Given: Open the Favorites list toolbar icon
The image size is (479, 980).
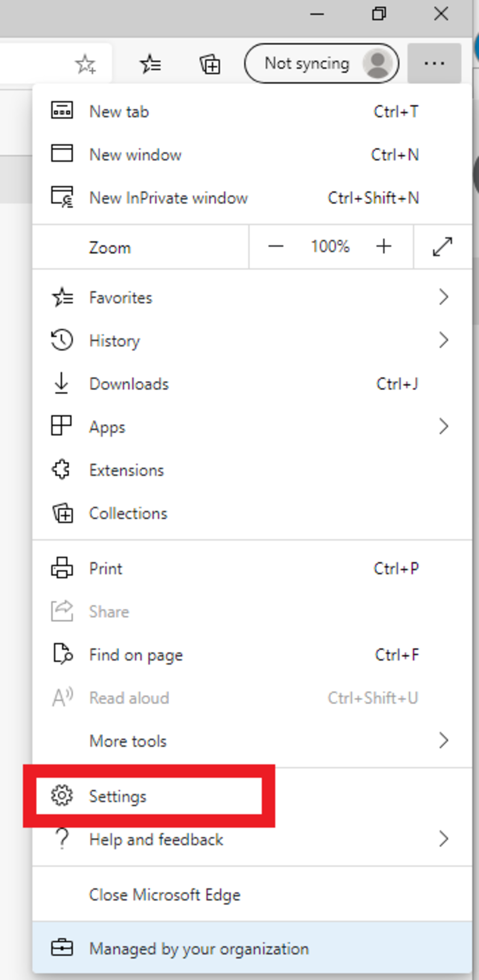Looking at the screenshot, I should pos(151,64).
